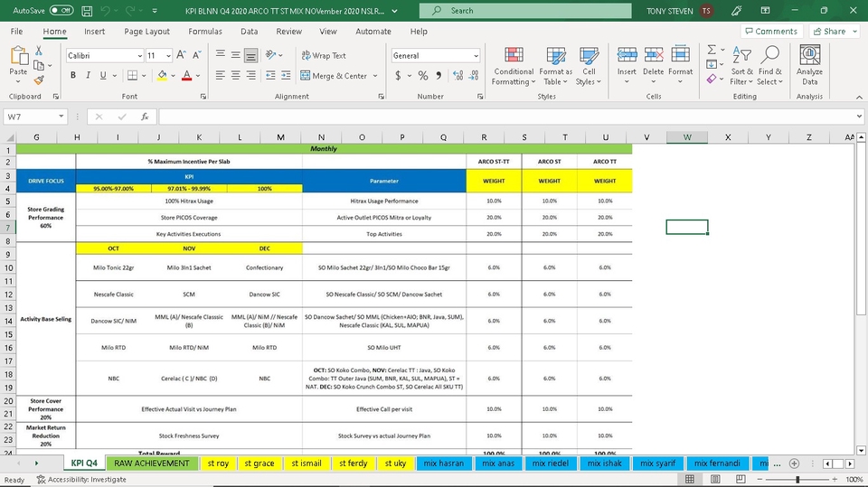868x487 pixels.
Task: Decrease font size with smaller A icon
Action: tap(197, 55)
